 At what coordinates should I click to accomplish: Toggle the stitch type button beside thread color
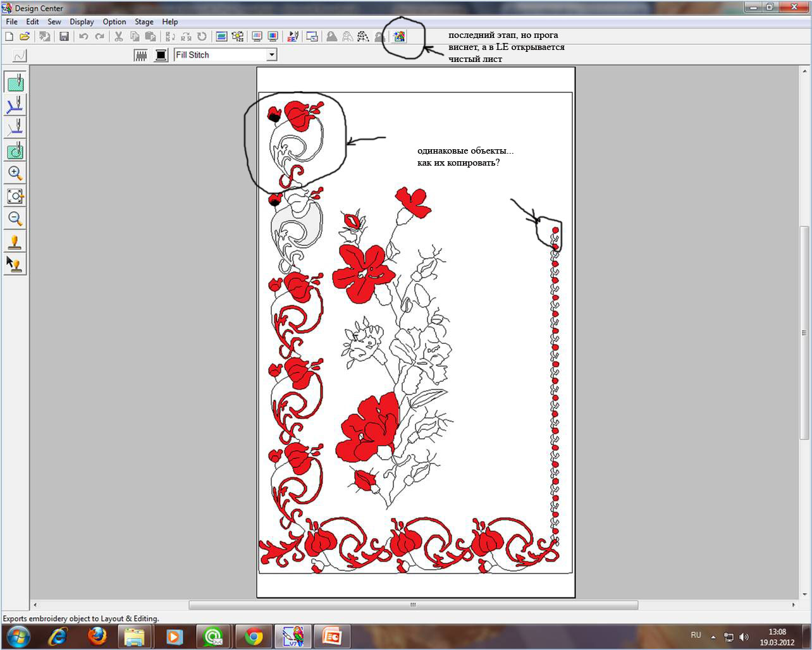coord(141,55)
